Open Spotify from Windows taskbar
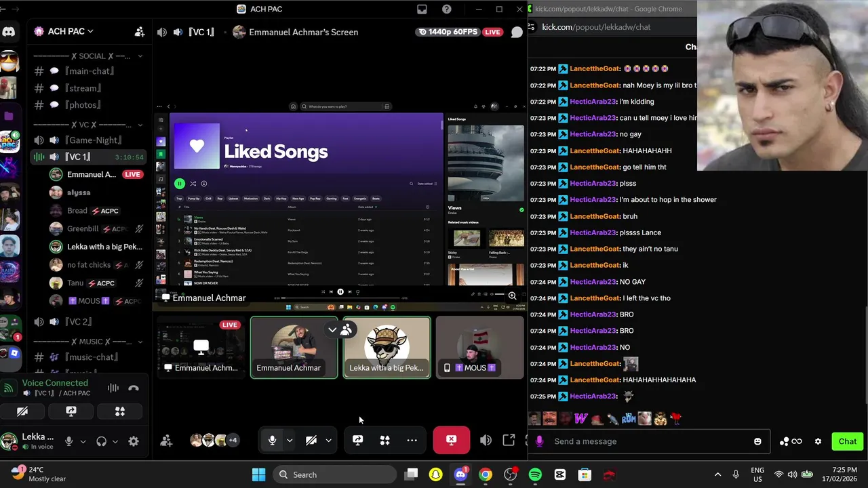The width and height of the screenshot is (868, 488). pos(535,474)
